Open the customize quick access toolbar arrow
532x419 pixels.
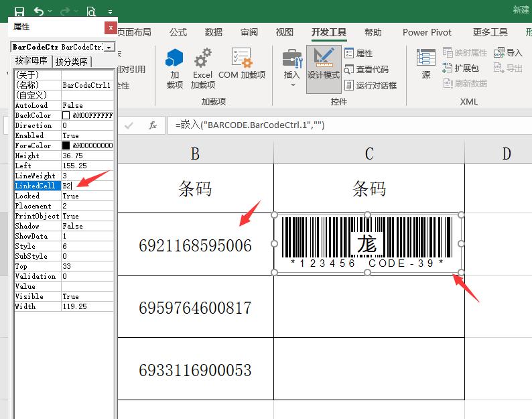coord(111,12)
